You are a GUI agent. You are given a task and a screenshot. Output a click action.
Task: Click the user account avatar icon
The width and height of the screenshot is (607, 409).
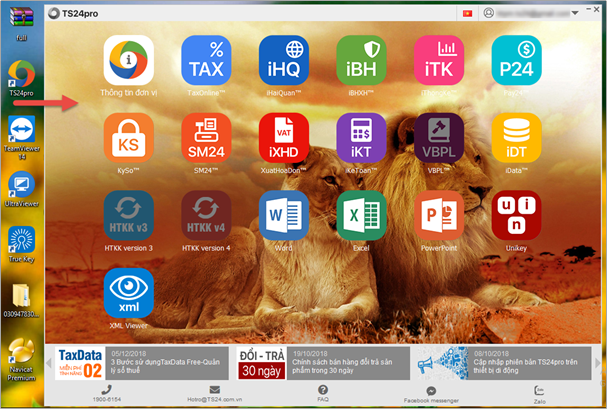[489, 13]
